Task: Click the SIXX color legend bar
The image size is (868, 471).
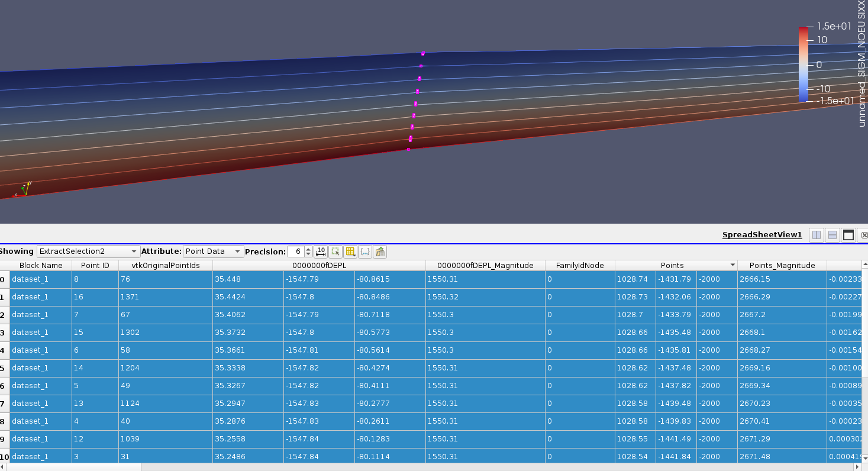Action: tap(803, 64)
